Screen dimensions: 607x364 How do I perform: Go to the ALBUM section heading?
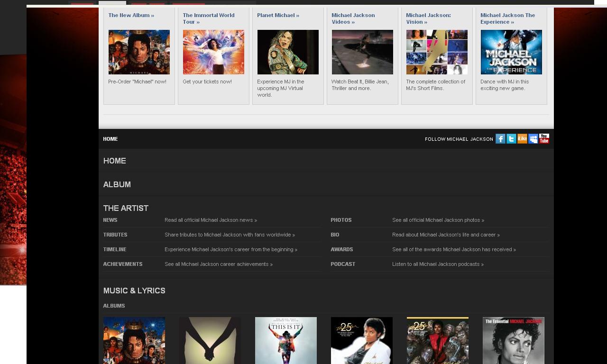click(117, 185)
